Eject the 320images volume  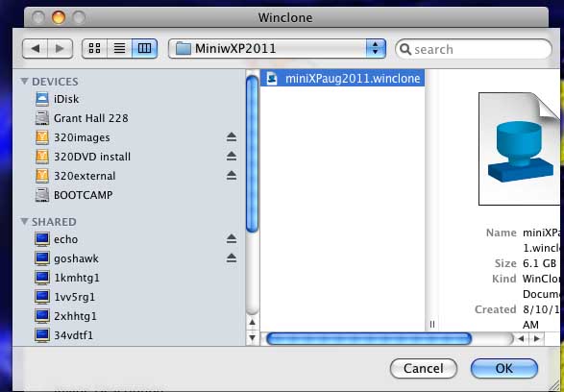pos(232,137)
